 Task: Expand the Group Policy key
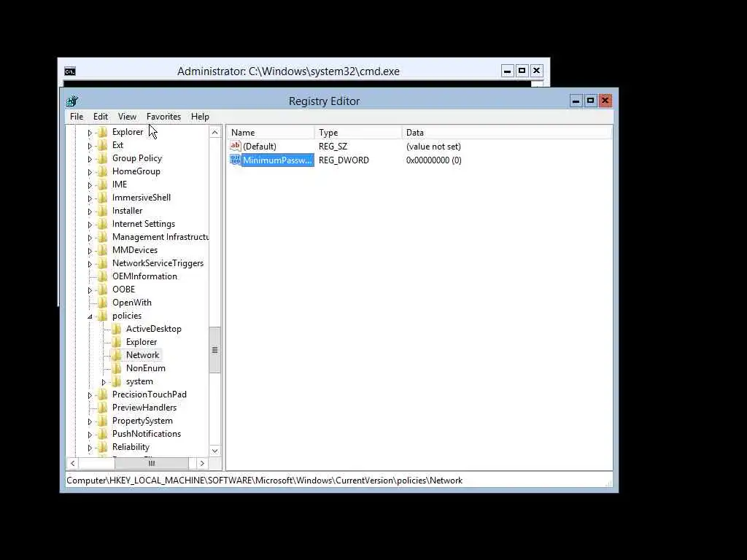[x=90, y=159]
